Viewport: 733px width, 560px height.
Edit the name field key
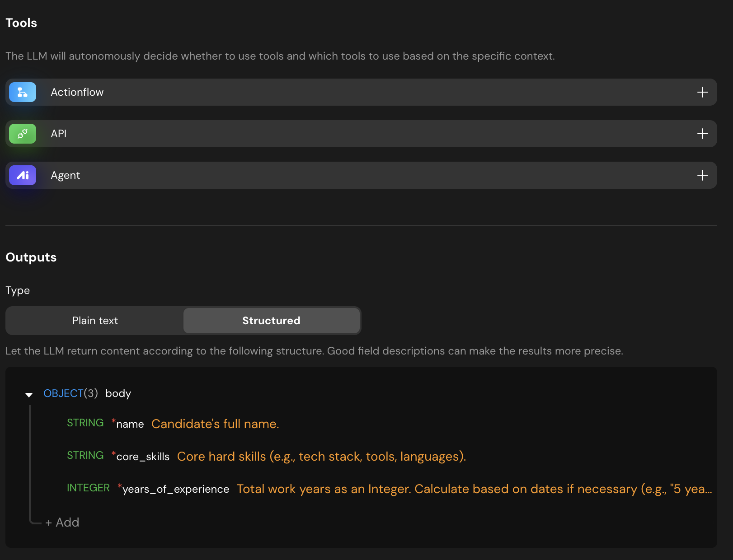tap(130, 424)
